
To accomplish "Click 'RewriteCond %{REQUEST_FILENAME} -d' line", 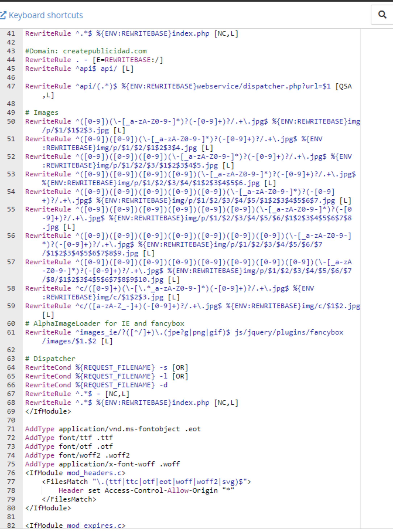I will pyautogui.click(x=96, y=385).
